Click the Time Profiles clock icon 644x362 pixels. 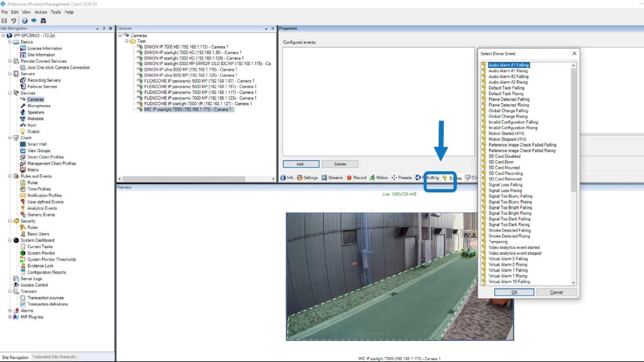click(x=23, y=189)
